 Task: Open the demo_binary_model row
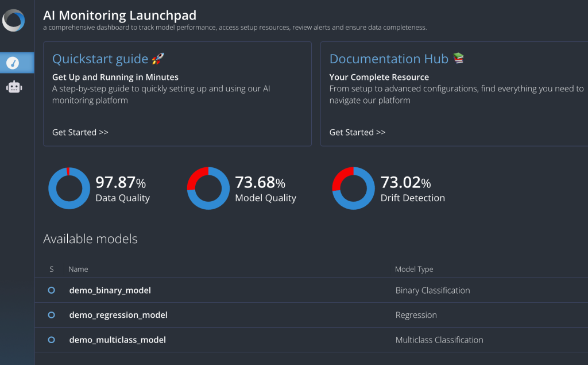tap(311, 290)
